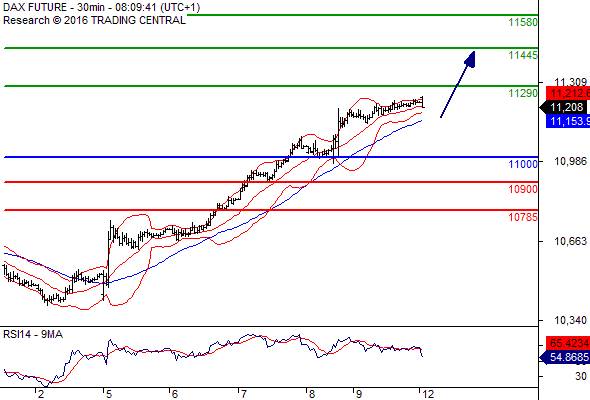590x400 pixels.
Task: Click date label 2 on time axis
Action: click(41, 394)
